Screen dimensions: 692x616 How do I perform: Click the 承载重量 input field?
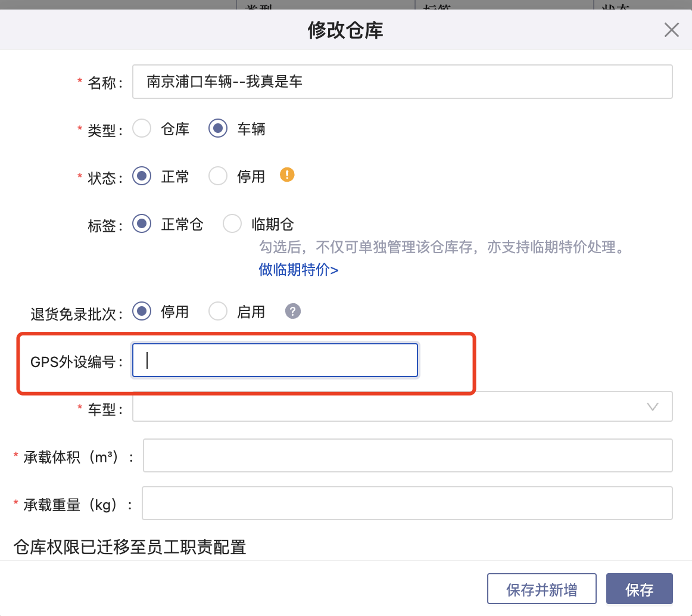407,503
